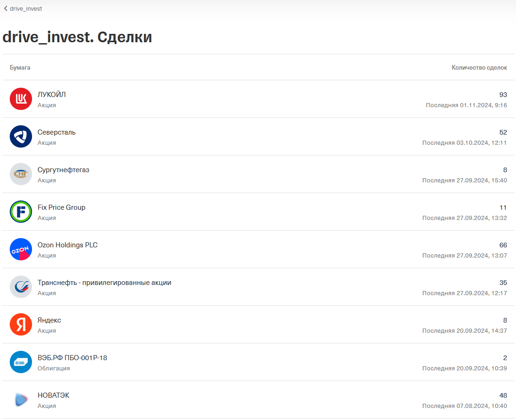Click the Бумага column header

coord(20,67)
